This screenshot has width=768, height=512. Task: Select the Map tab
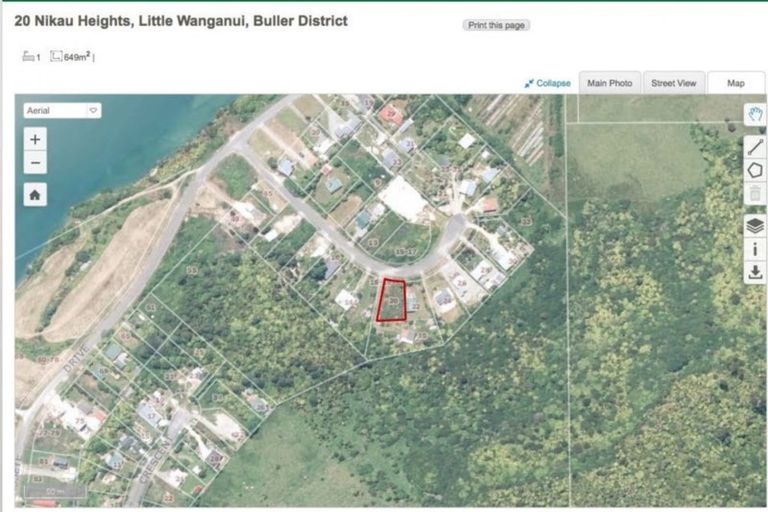click(x=735, y=83)
